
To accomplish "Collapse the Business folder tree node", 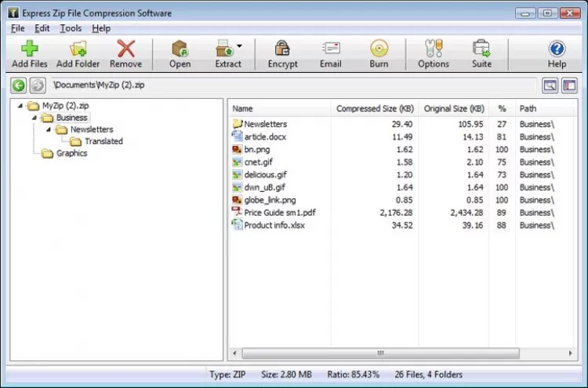I will coord(34,118).
